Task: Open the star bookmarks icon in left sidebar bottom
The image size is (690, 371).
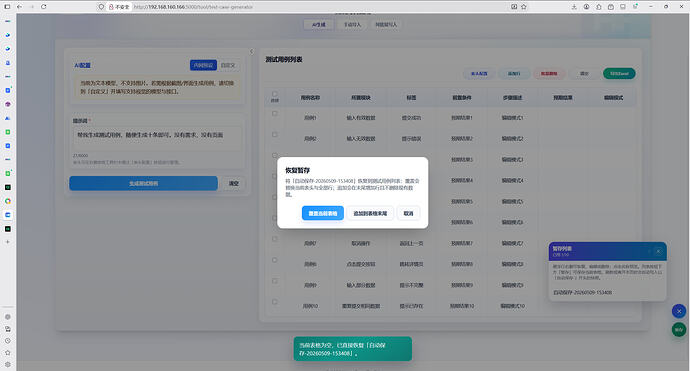Action: coord(7,353)
